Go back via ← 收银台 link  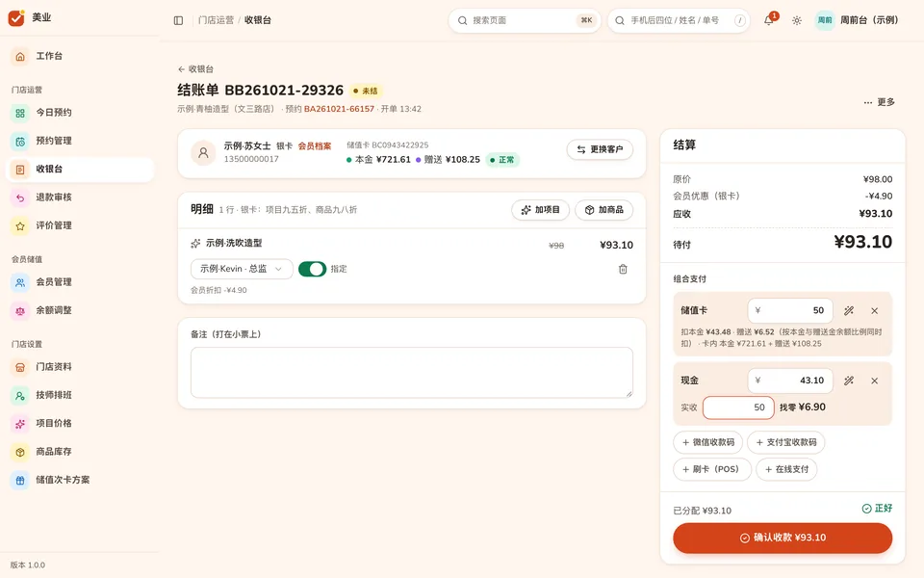[195, 69]
